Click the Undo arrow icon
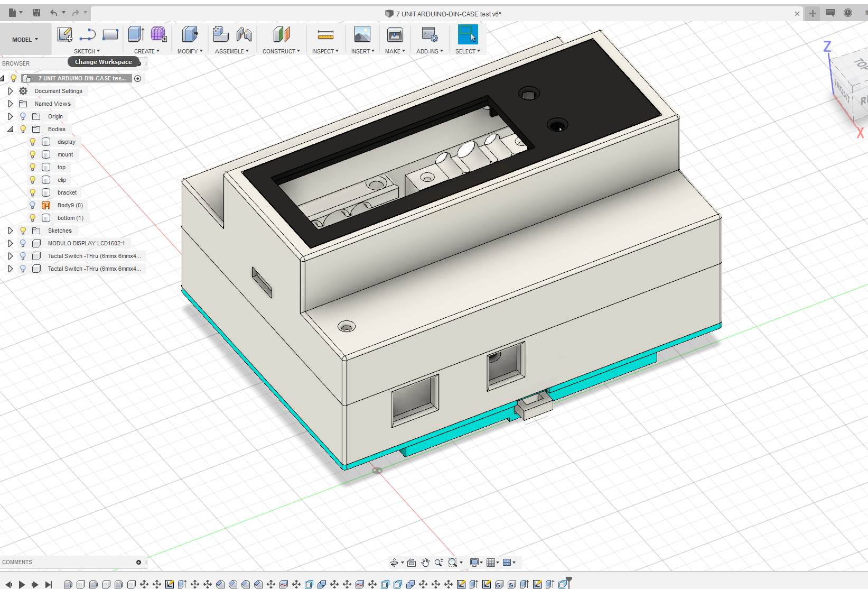 coord(54,13)
